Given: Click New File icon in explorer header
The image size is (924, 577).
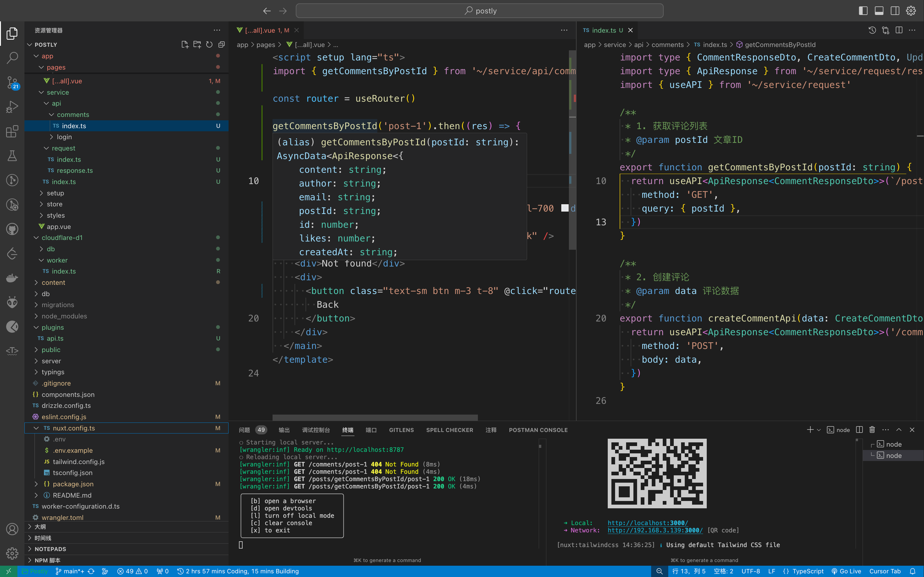Looking at the screenshot, I should (x=185, y=45).
